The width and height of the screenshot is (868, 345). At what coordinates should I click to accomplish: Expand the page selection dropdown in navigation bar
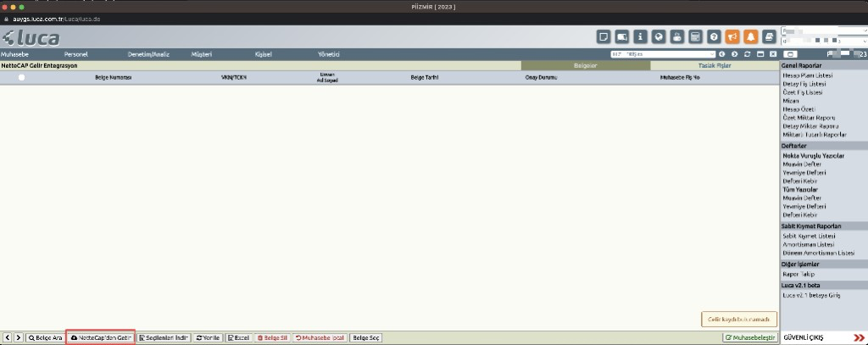click(x=663, y=54)
